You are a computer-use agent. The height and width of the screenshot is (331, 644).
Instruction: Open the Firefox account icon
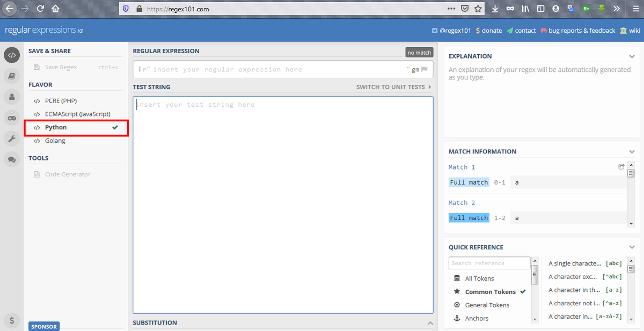[556, 9]
